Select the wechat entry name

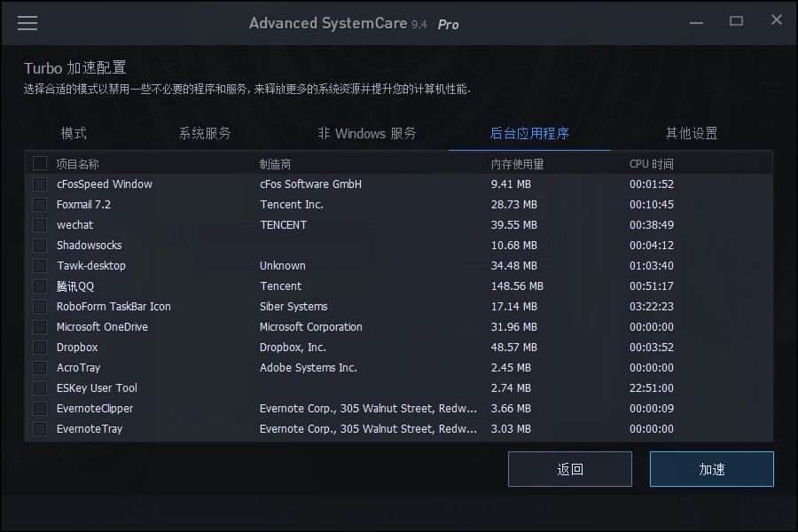click(x=74, y=224)
